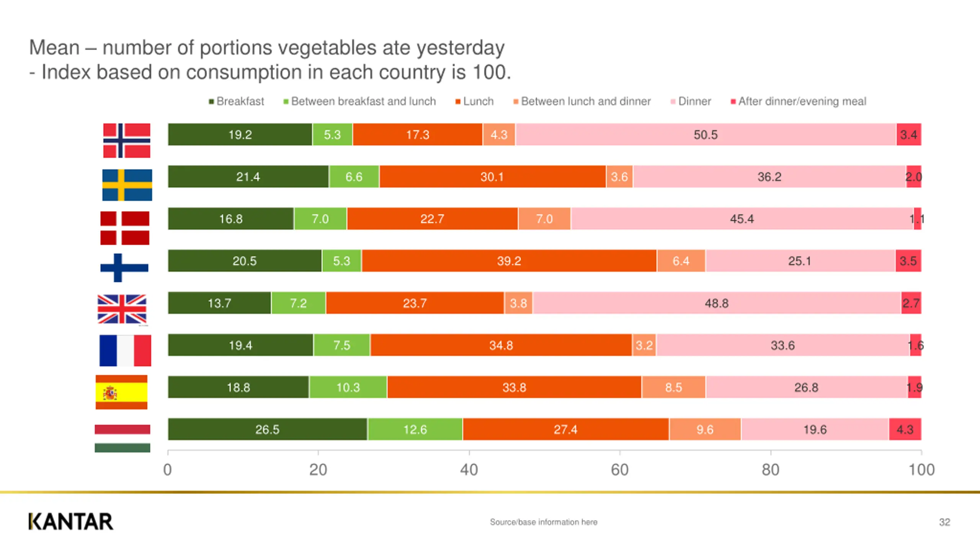Click the Denmark flag icon

click(x=125, y=228)
